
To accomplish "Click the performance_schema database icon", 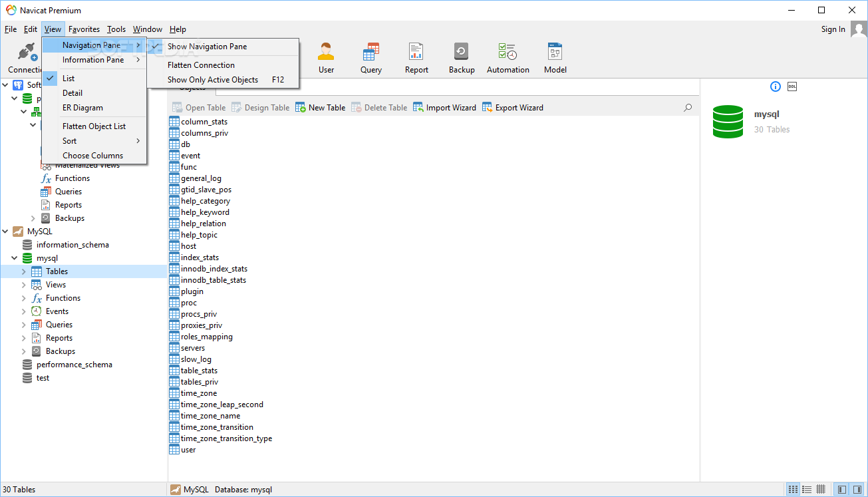I will click(x=27, y=365).
